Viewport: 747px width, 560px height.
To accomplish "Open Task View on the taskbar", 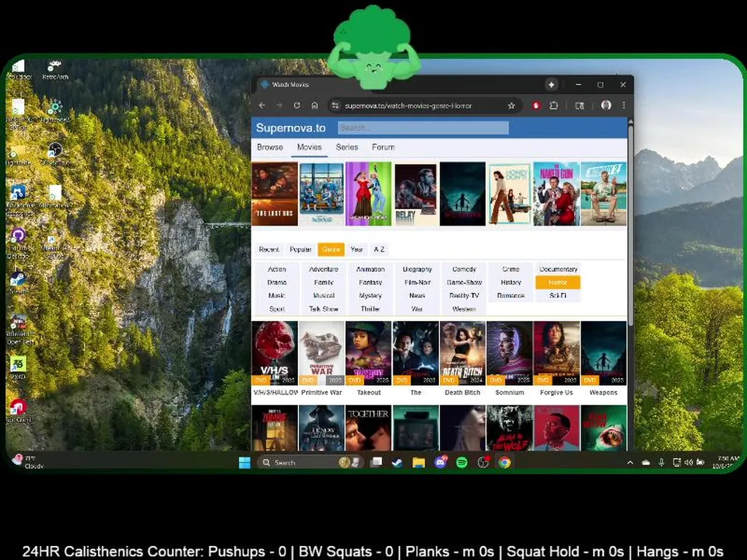I will 377,462.
